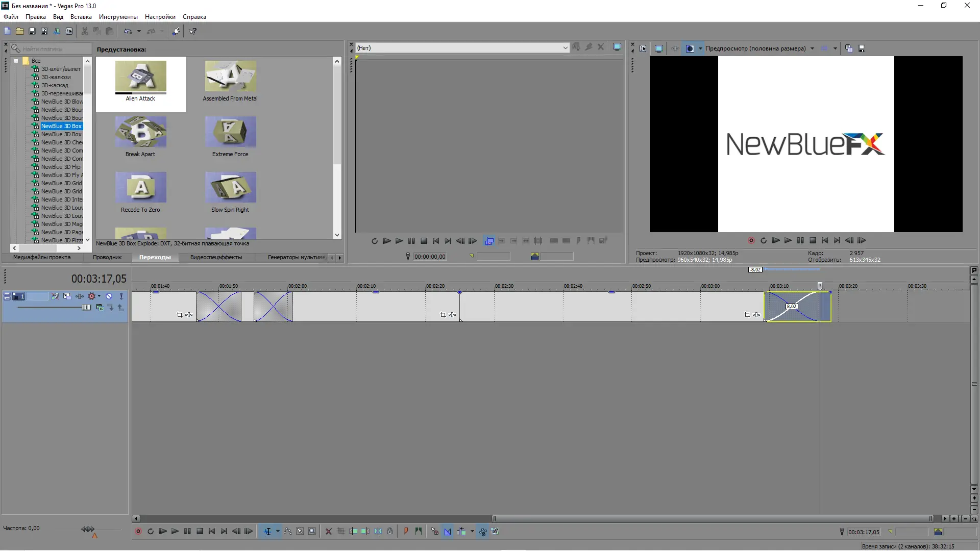980x551 pixels.
Task: Click the envelope edit tool
Action: coord(288,532)
